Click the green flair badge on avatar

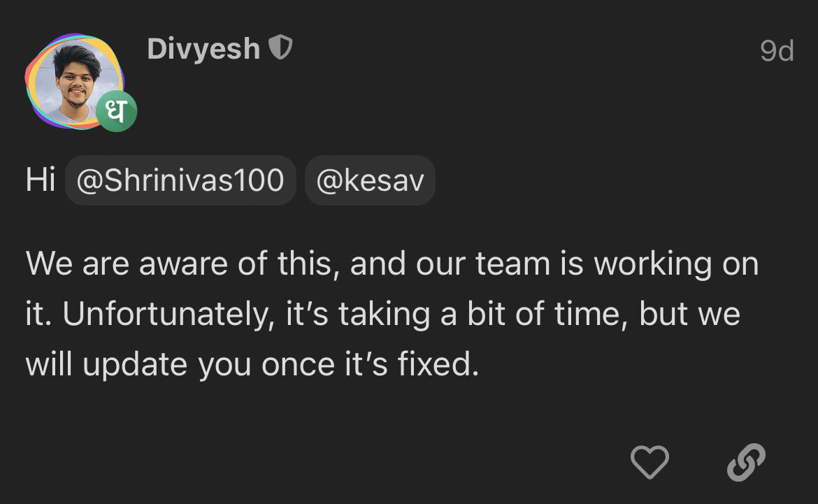(116, 111)
